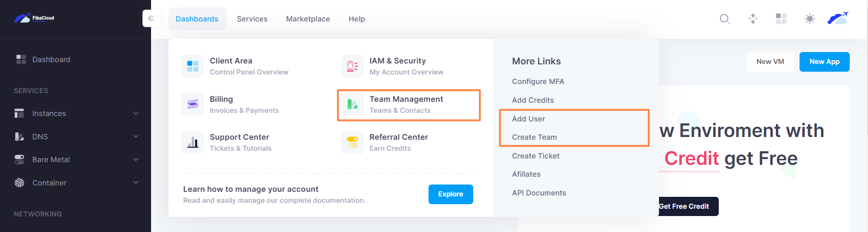Image resolution: width=868 pixels, height=232 pixels.
Task: Open IAM & Security My Account Overview
Action: (x=406, y=66)
